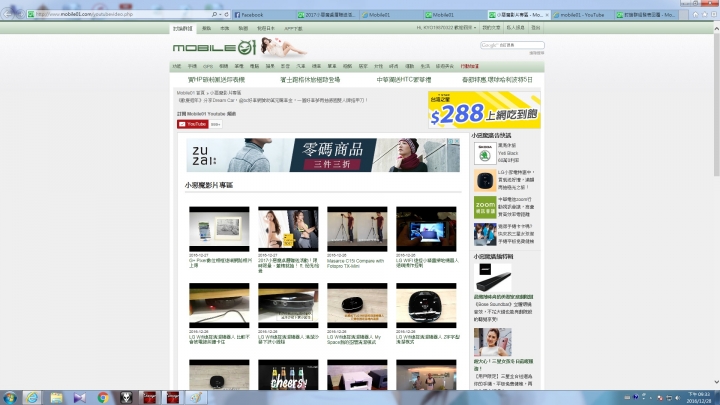Screen dimensions: 720x405
Task: Open Internet Explorer from the taskbar
Action: (32, 398)
